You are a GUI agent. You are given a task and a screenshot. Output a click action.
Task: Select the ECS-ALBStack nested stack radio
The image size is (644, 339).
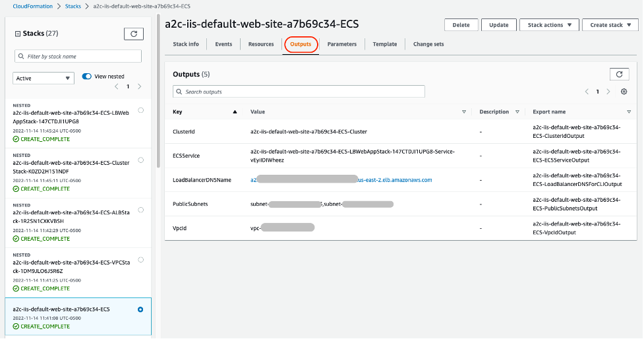(141, 210)
